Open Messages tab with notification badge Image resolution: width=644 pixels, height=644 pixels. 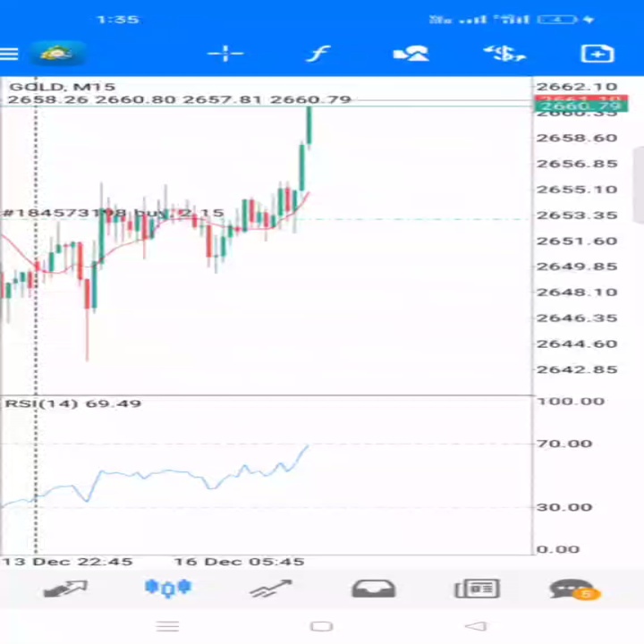575,589
